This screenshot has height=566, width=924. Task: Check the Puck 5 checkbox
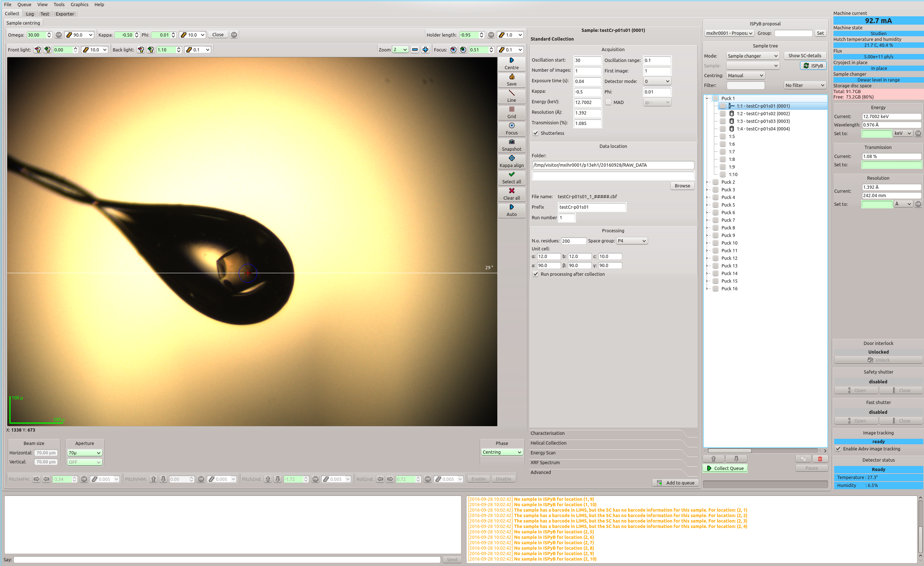click(715, 205)
